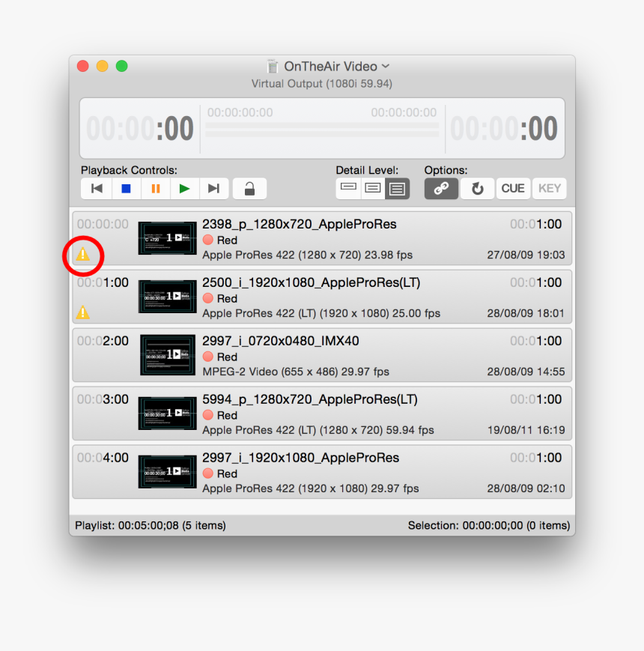Screen dimensions: 644x651
Task: Click Virtual Output (1080i 59.94) subtitle
Action: click(x=321, y=84)
